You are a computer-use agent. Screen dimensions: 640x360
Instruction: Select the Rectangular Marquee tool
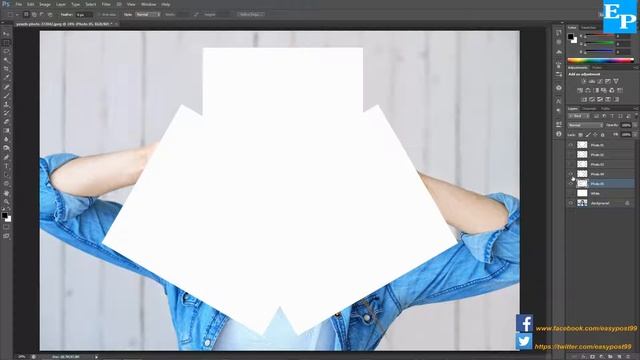pyautogui.click(x=6, y=43)
